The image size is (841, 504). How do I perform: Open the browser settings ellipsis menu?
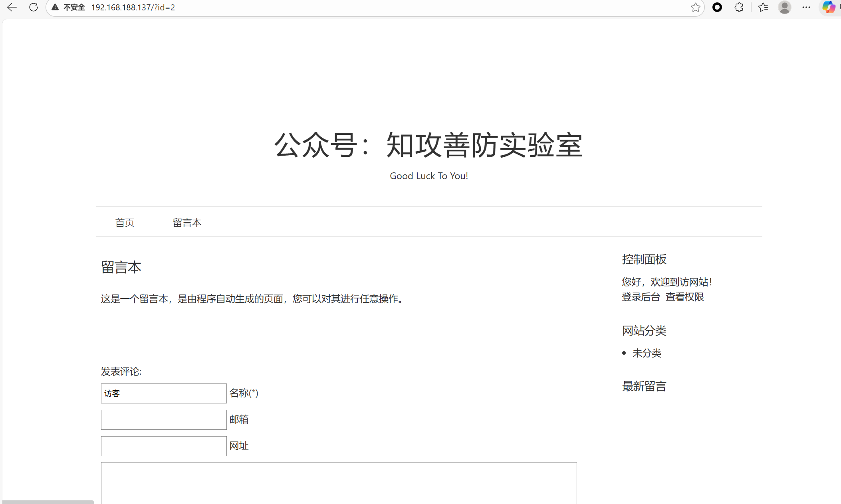pyautogui.click(x=806, y=7)
